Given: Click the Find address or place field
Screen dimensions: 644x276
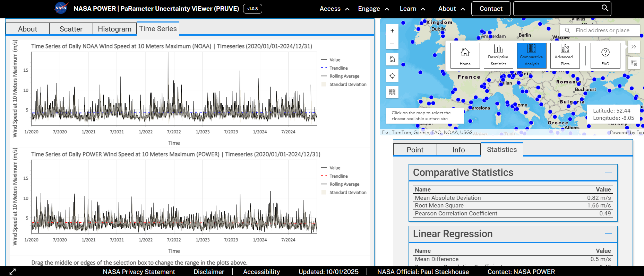Looking at the screenshot, I should point(602,30).
